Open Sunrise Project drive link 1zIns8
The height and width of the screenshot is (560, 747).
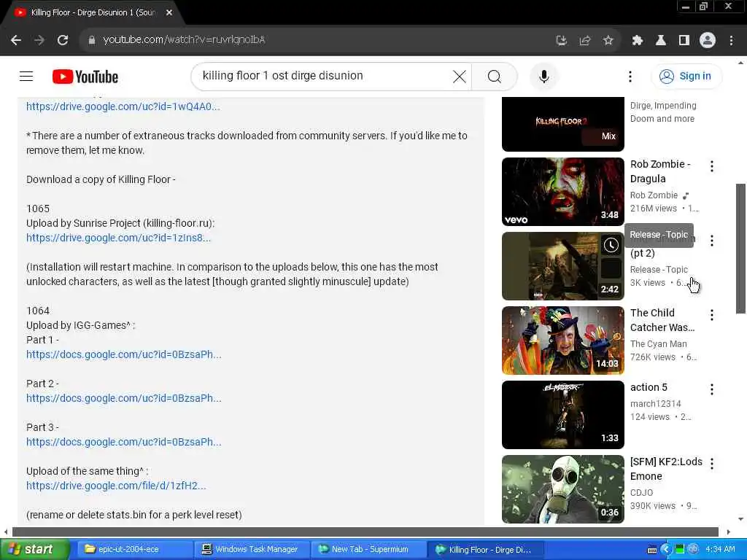(x=118, y=238)
